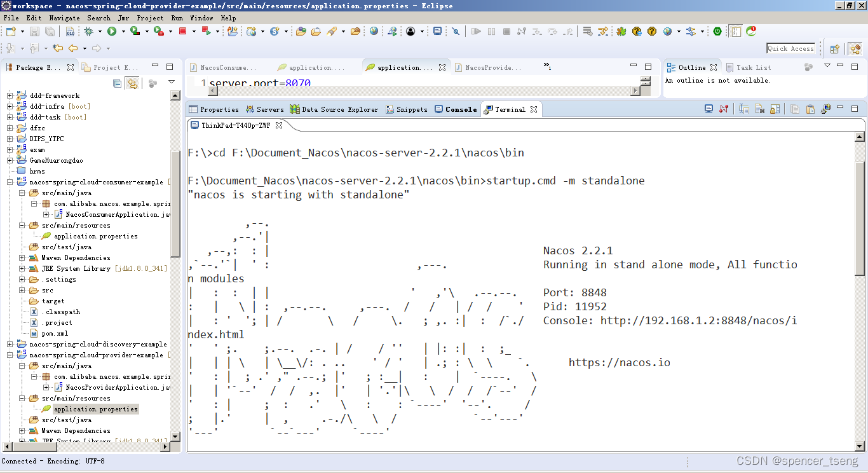Open a new Terminal connection
868x473 pixels.
click(x=707, y=109)
